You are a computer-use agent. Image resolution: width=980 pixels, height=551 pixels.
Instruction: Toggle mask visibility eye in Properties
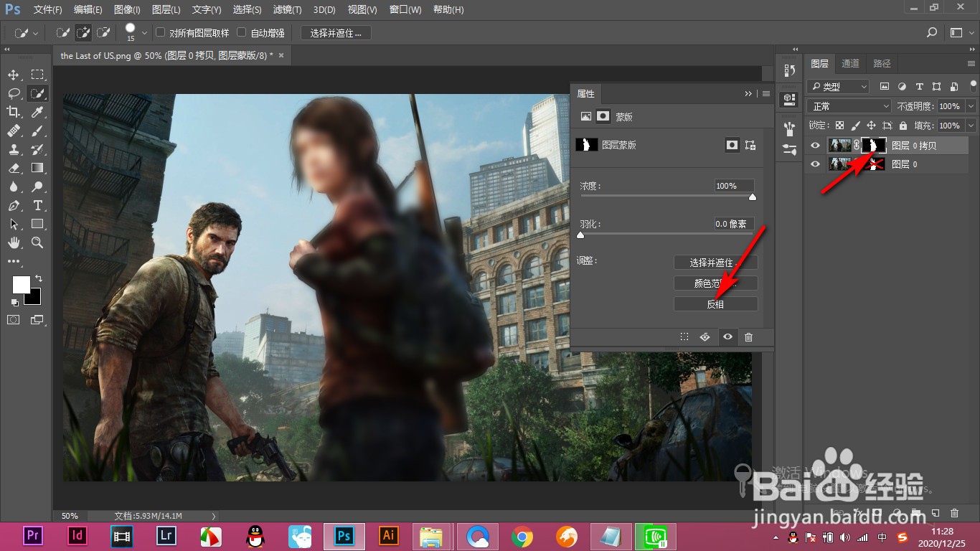pyautogui.click(x=727, y=336)
